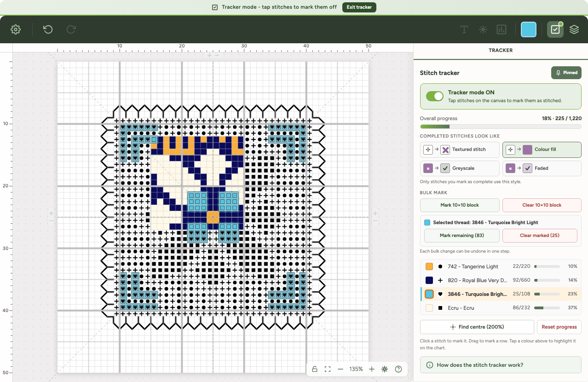Zoom out with the minus icon
Screen dimensions: 588x382
340,369
